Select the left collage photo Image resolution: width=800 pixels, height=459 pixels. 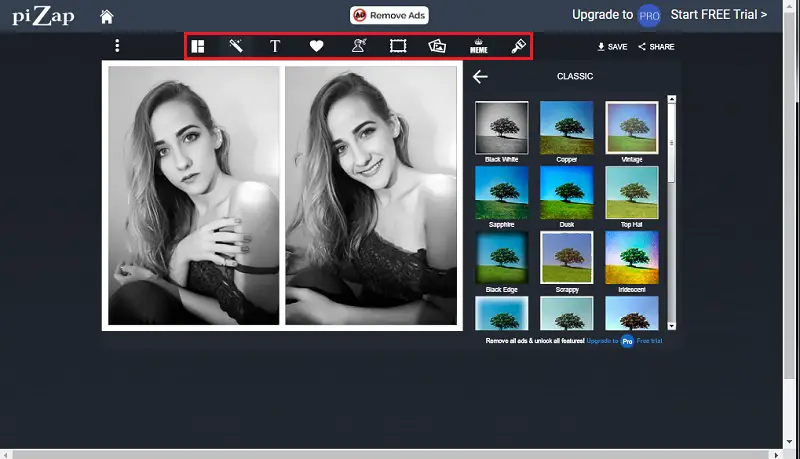point(193,195)
